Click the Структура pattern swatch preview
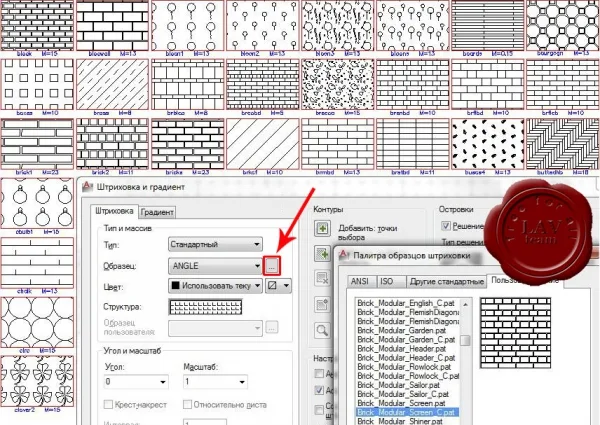The height and width of the screenshot is (425, 600). point(205,307)
